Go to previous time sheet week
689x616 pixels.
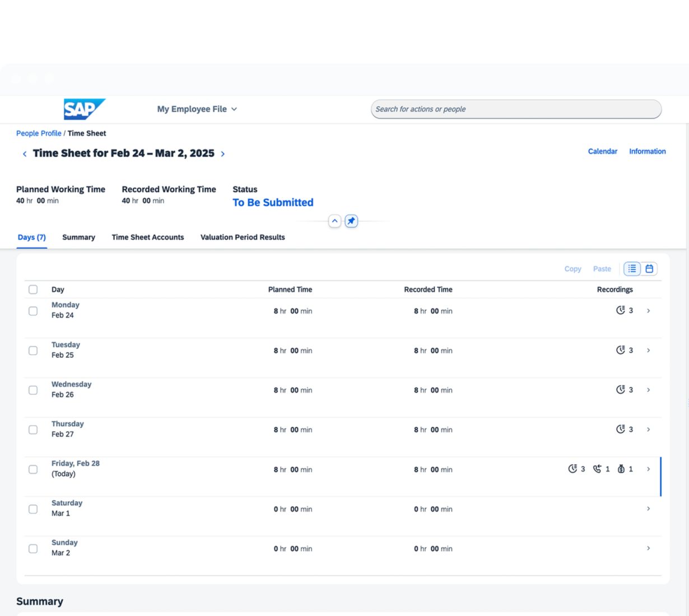(25, 154)
